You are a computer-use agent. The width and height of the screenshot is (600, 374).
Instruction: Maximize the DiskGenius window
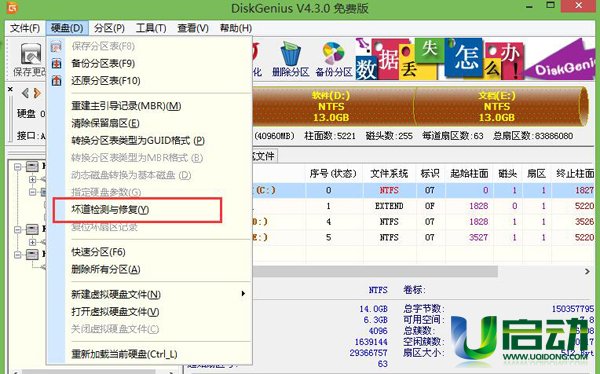pyautogui.click(x=551, y=5)
